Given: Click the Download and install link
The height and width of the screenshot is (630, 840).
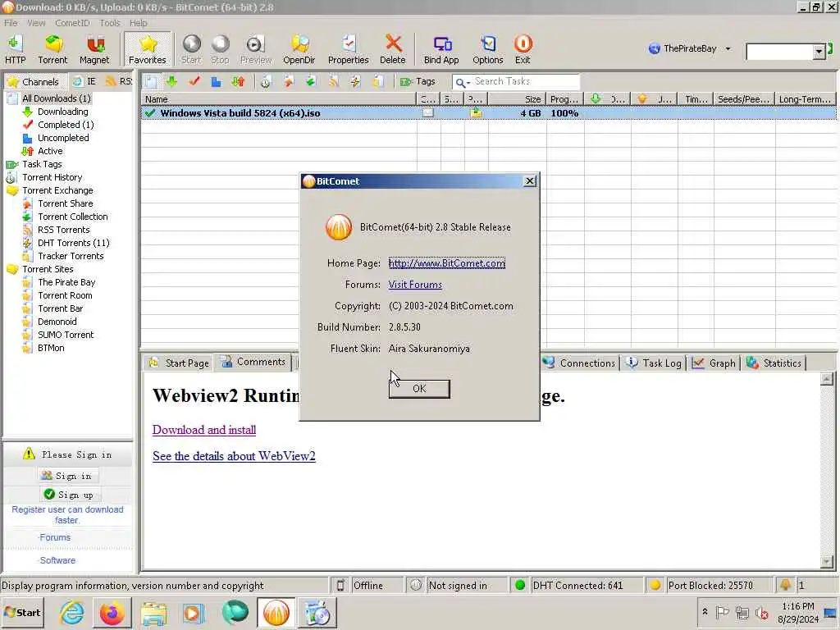Looking at the screenshot, I should pos(204,430).
